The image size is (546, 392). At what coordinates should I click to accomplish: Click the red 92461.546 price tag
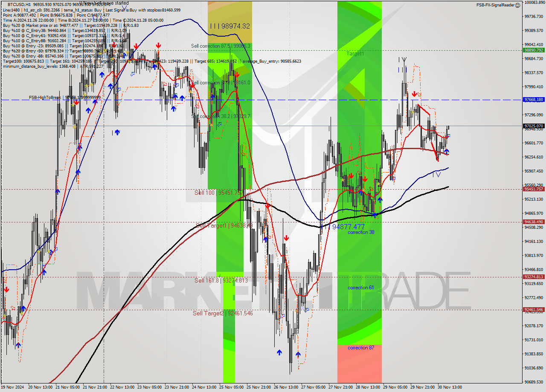point(534,309)
